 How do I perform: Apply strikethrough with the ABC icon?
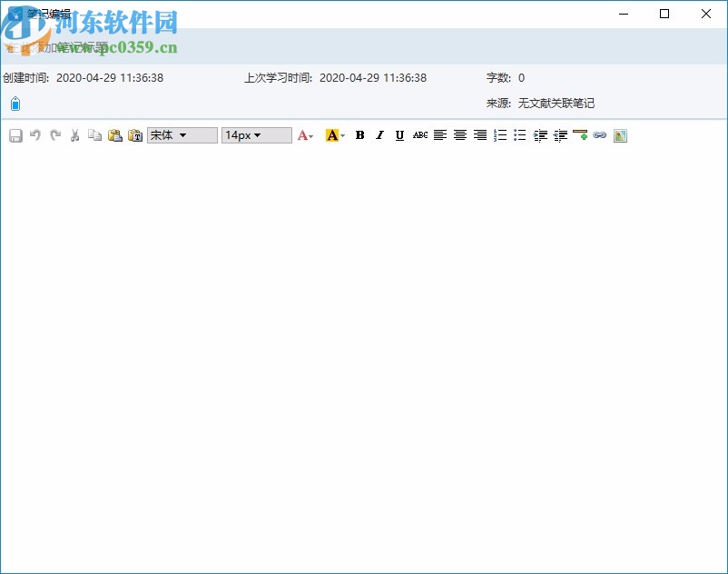(419, 135)
